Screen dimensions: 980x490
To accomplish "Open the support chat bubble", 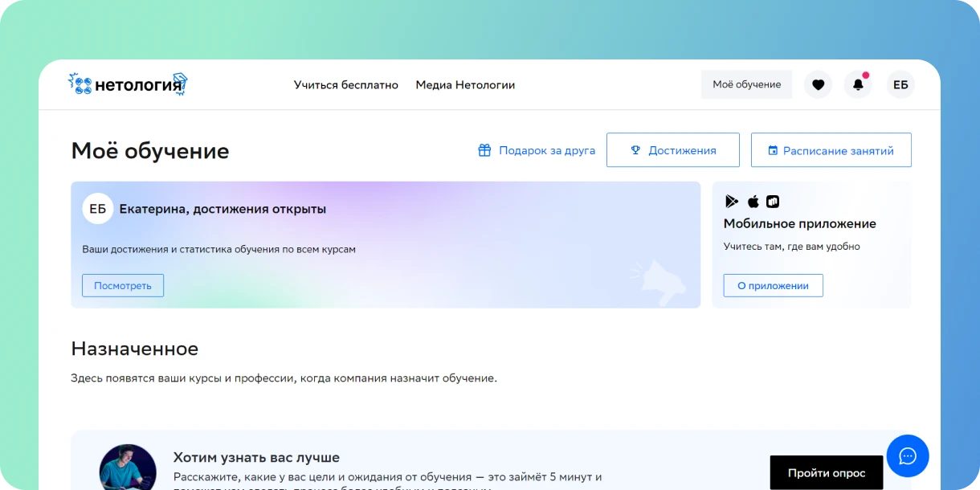I will (x=907, y=456).
